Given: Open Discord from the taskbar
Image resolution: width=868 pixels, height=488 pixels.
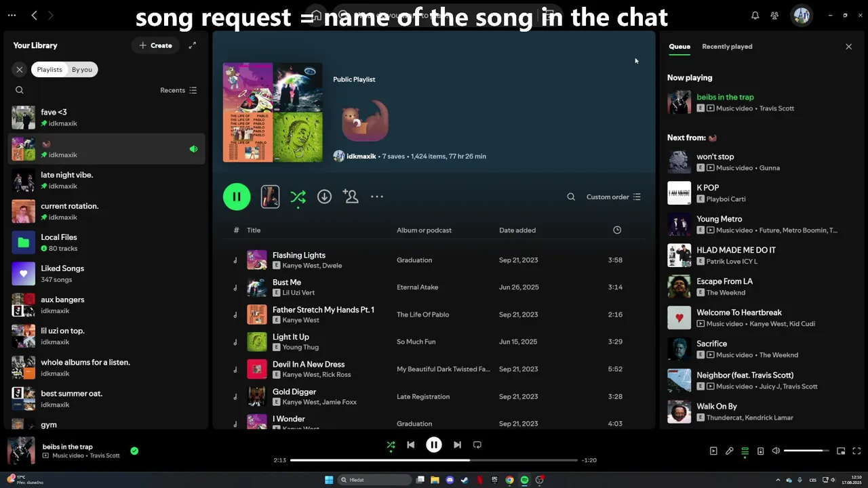Looking at the screenshot, I should pyautogui.click(x=450, y=480).
